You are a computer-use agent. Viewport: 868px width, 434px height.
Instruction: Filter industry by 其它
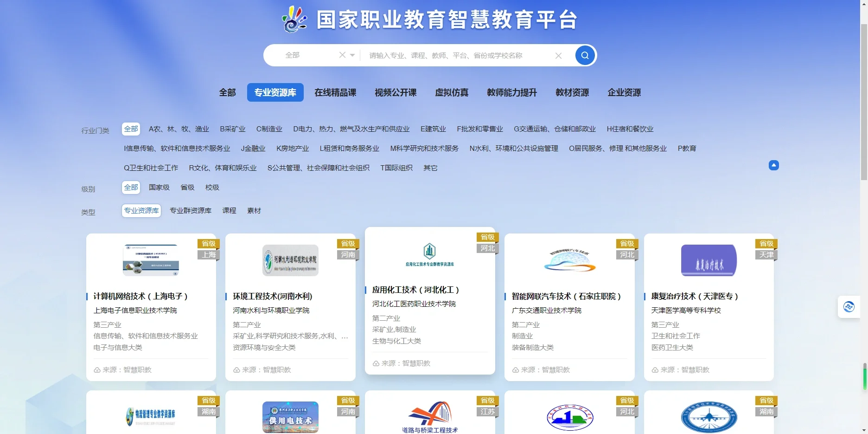[430, 168]
